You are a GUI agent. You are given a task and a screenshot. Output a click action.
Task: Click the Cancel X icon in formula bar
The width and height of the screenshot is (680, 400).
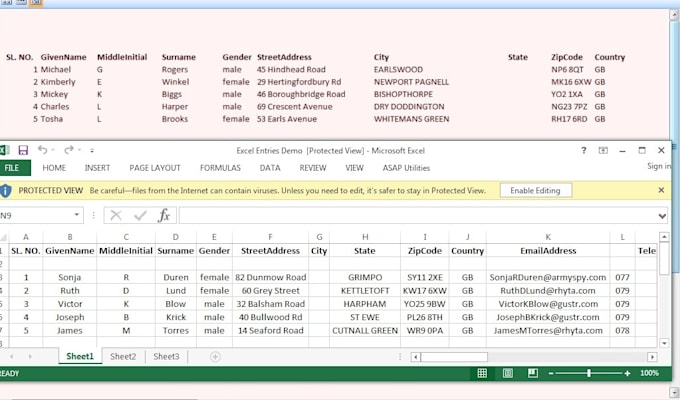pos(116,215)
